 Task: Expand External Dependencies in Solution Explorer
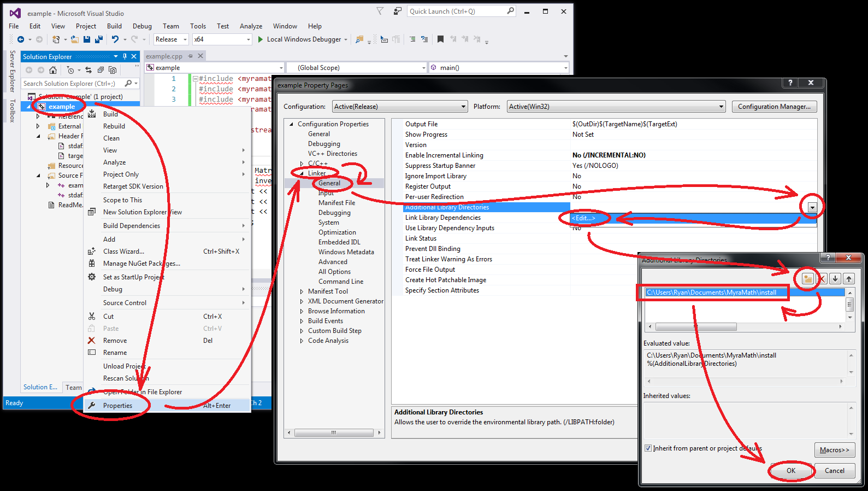click(x=38, y=126)
